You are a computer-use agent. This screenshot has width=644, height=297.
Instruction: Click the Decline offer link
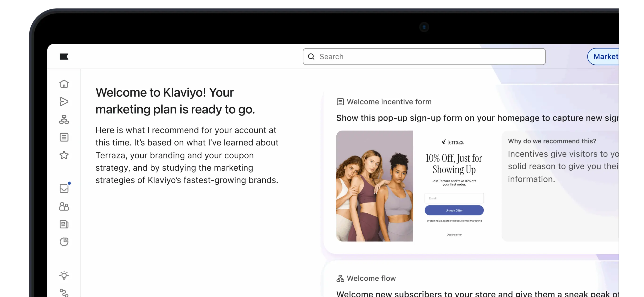[454, 235]
